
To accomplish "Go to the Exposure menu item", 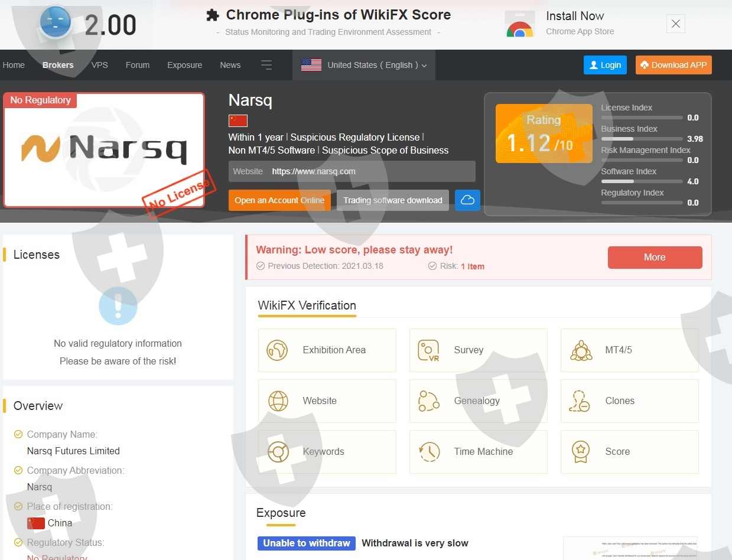I will click(184, 65).
